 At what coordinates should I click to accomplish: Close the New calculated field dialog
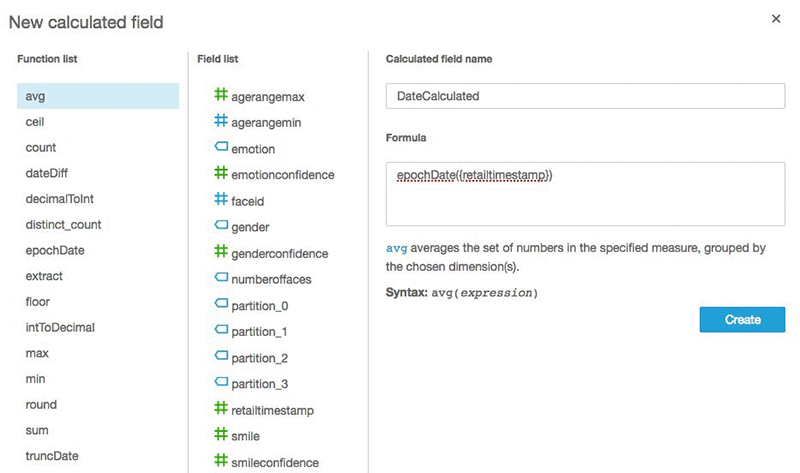(x=777, y=18)
